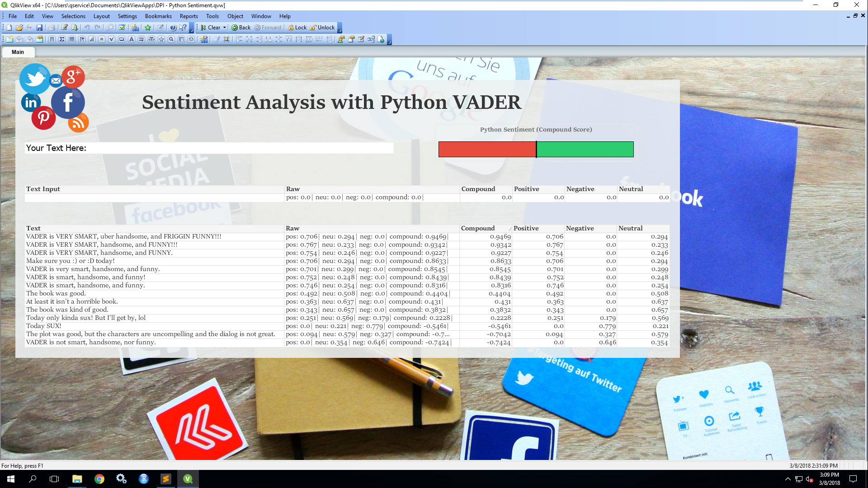Switch to the Main sheet tab
This screenshot has height=488, width=868.
tap(18, 52)
